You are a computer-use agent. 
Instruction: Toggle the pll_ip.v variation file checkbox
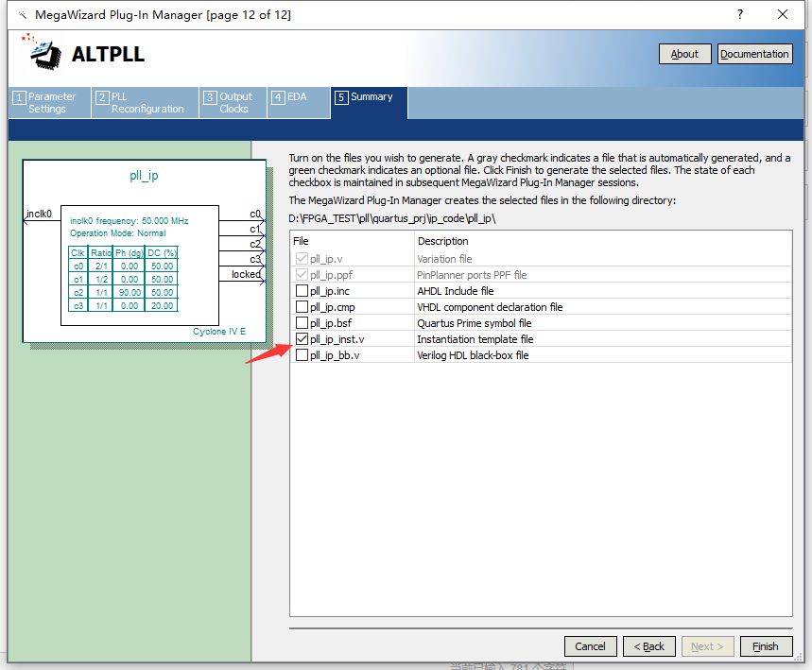[x=302, y=258]
